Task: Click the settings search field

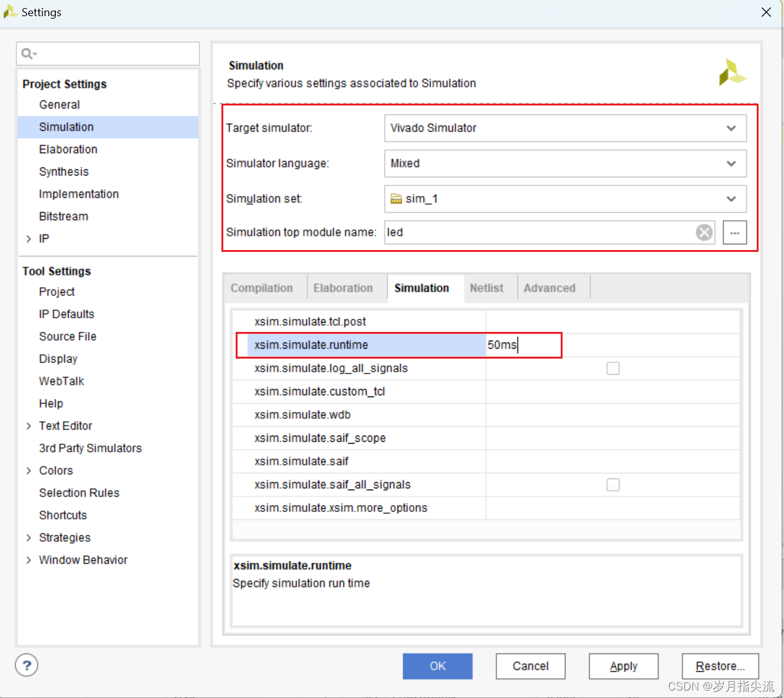Action: pyautogui.click(x=108, y=54)
